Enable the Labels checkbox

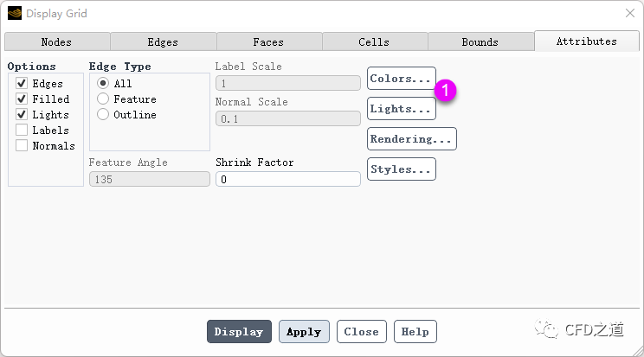click(x=22, y=131)
